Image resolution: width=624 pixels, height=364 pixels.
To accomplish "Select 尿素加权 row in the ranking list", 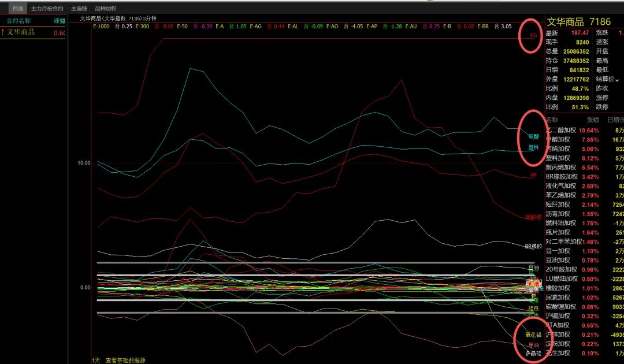I will 585,297.
